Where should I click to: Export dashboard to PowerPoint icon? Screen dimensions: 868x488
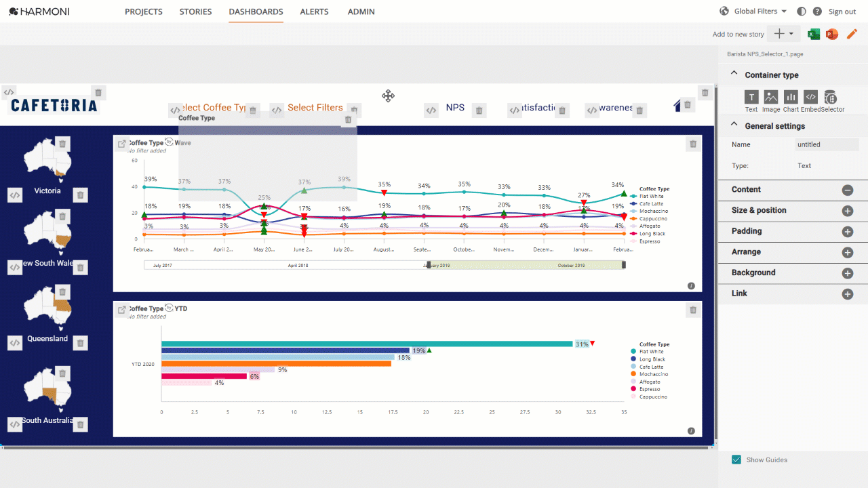click(x=832, y=34)
